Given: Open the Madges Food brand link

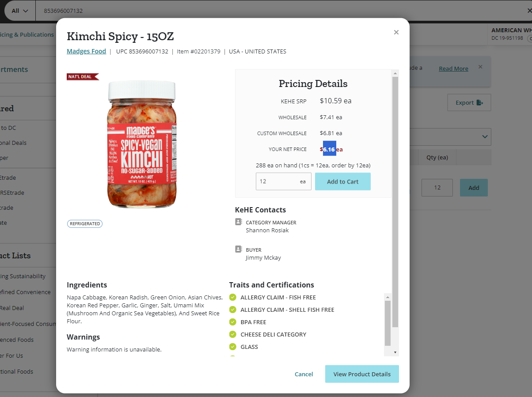Looking at the screenshot, I should 86,51.
